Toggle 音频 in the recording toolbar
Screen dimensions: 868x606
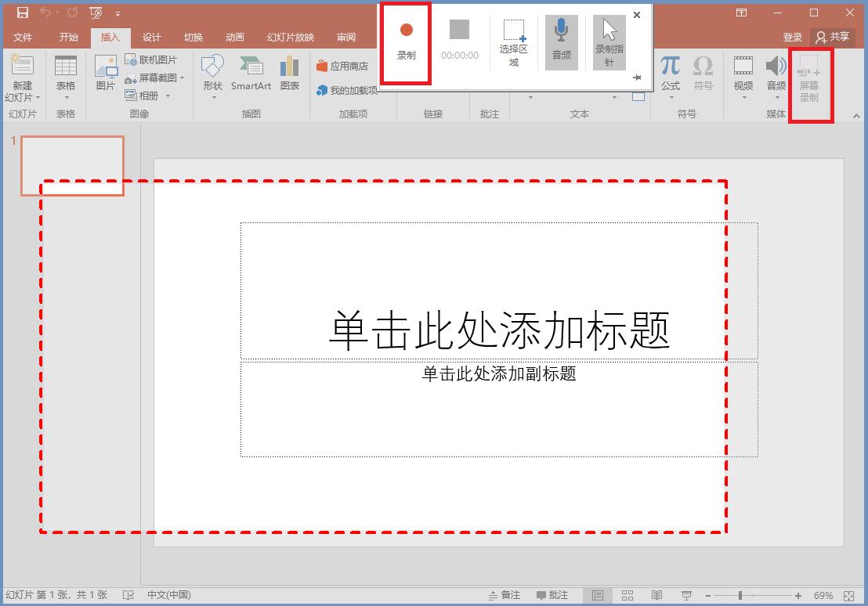click(562, 41)
